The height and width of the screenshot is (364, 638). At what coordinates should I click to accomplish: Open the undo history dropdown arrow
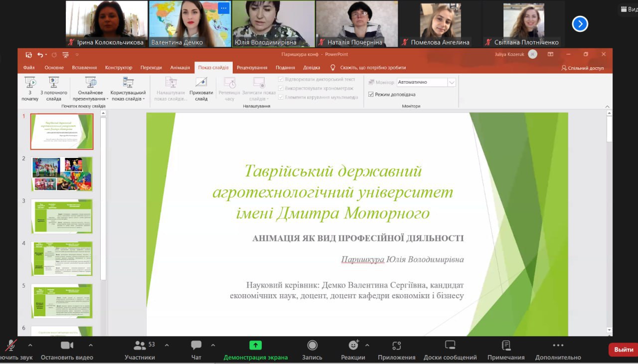46,55
